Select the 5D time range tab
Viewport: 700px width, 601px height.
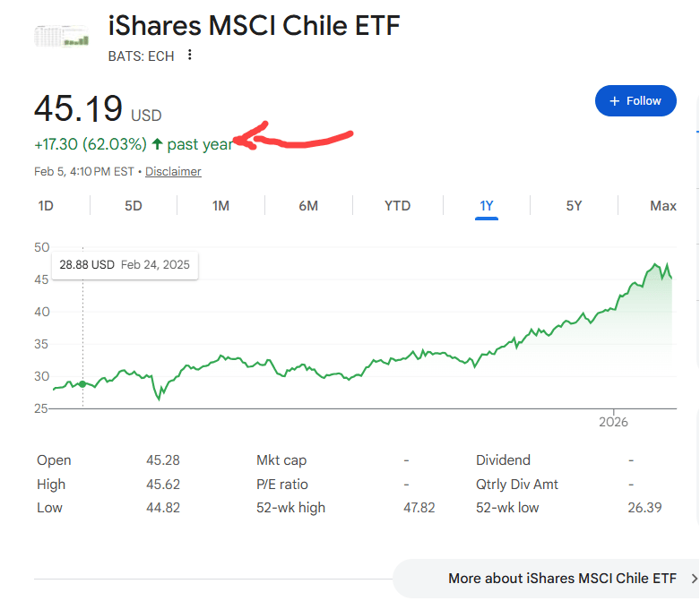tap(134, 206)
